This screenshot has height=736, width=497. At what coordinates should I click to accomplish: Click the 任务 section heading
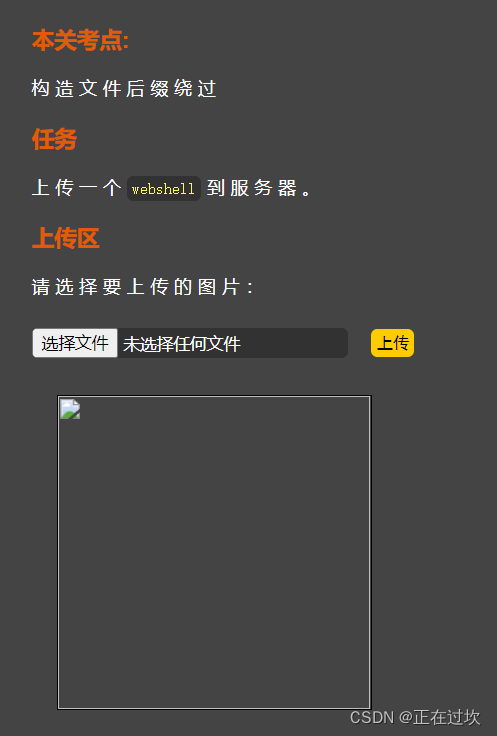(54, 139)
